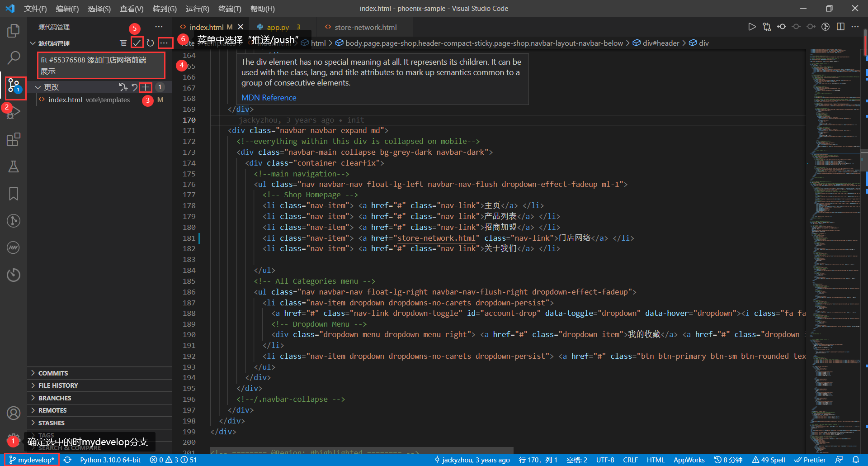Open the Search view in activity bar

[14, 57]
